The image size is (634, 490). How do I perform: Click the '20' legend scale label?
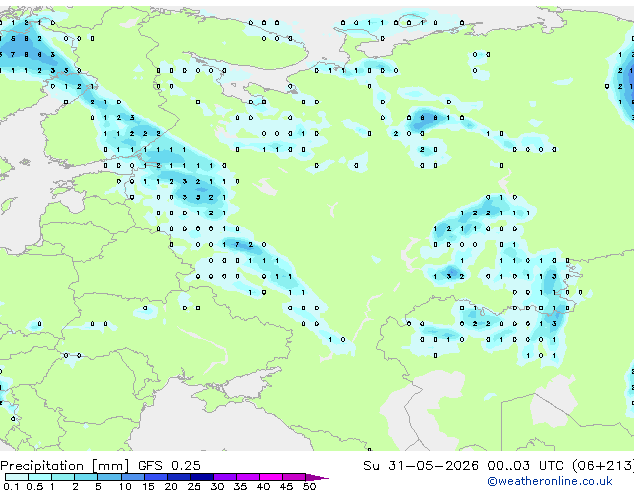pos(171,486)
